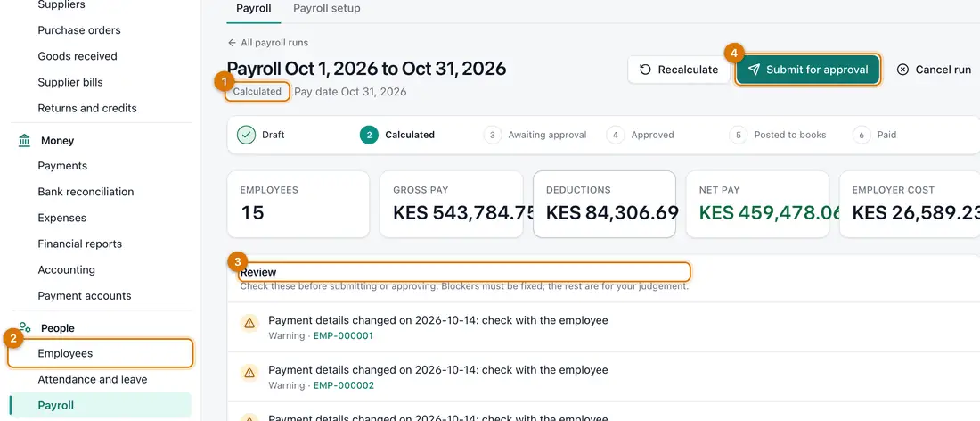The height and width of the screenshot is (421, 980).
Task: Click the Cancel run button
Action: 934,70
